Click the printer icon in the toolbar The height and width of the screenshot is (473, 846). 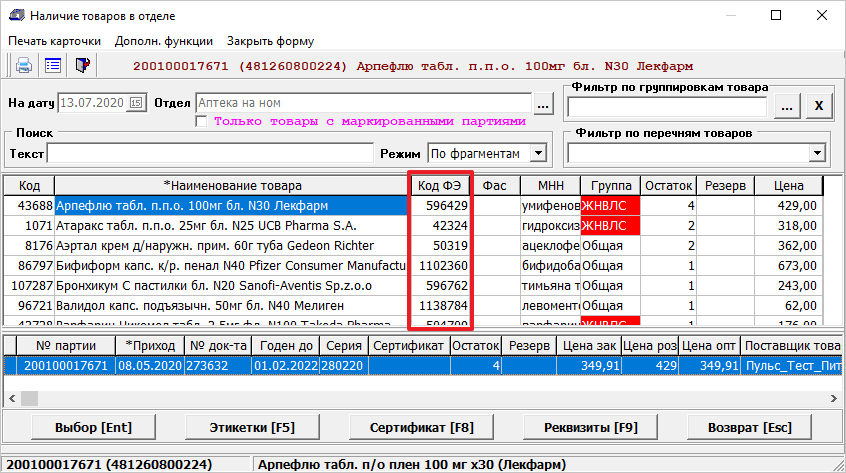tap(23, 66)
